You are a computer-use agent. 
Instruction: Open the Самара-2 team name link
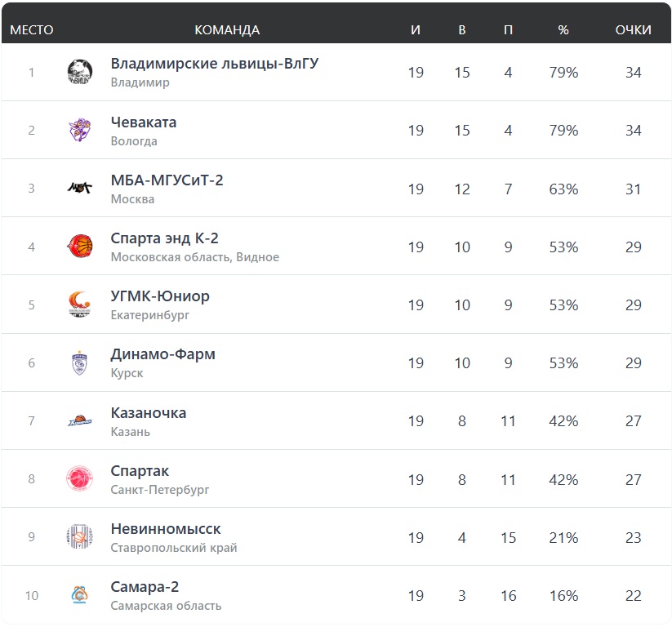pyautogui.click(x=145, y=587)
